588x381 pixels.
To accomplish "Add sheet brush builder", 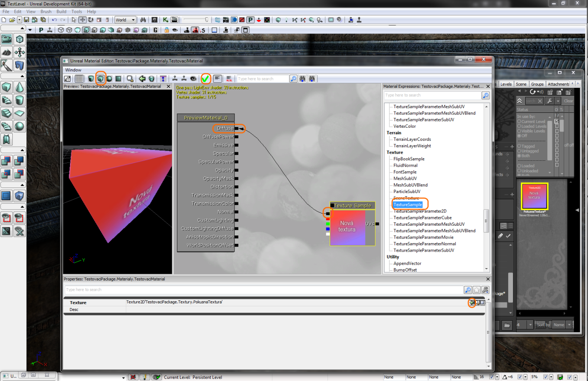I will 20,113.
